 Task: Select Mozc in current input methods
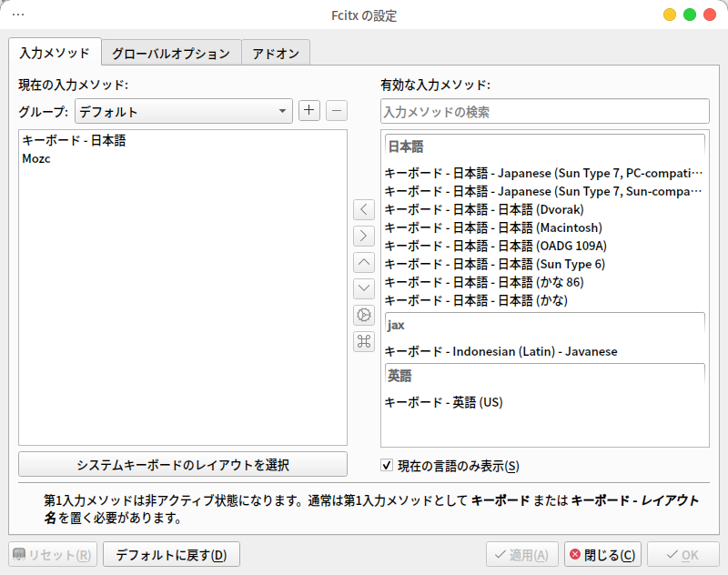pyautogui.click(x=36, y=158)
